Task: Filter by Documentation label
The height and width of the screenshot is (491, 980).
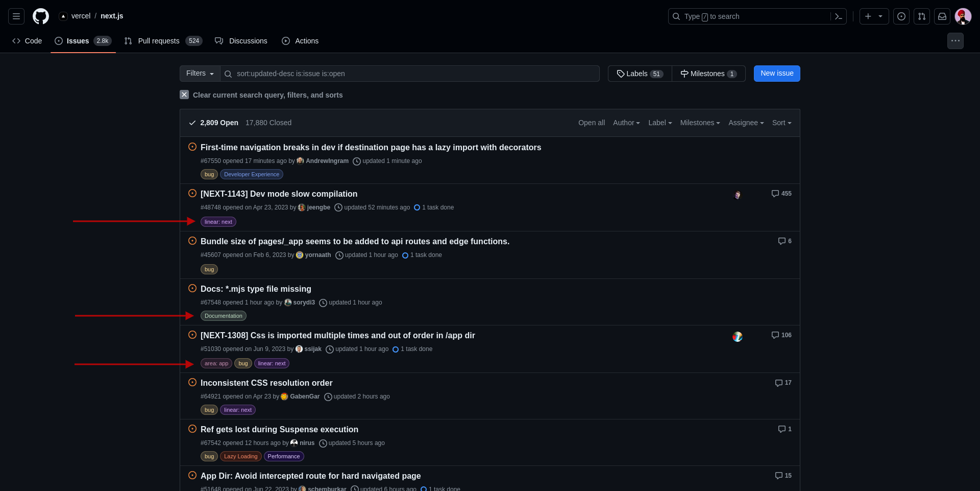Action: (224, 316)
